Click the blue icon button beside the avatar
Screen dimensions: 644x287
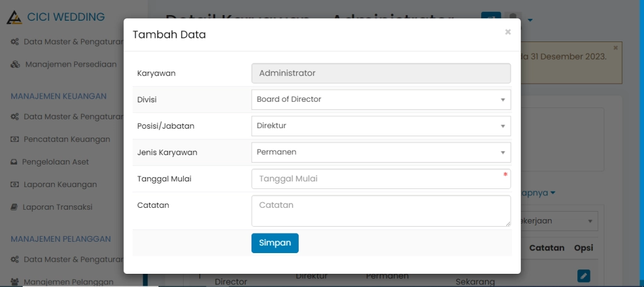tap(491, 19)
